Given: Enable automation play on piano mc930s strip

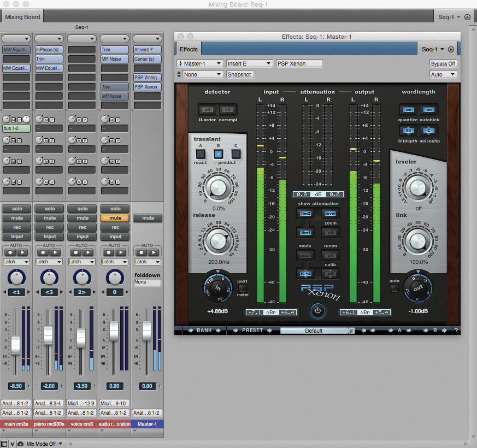Looking at the screenshot, I should pyautogui.click(x=55, y=252).
